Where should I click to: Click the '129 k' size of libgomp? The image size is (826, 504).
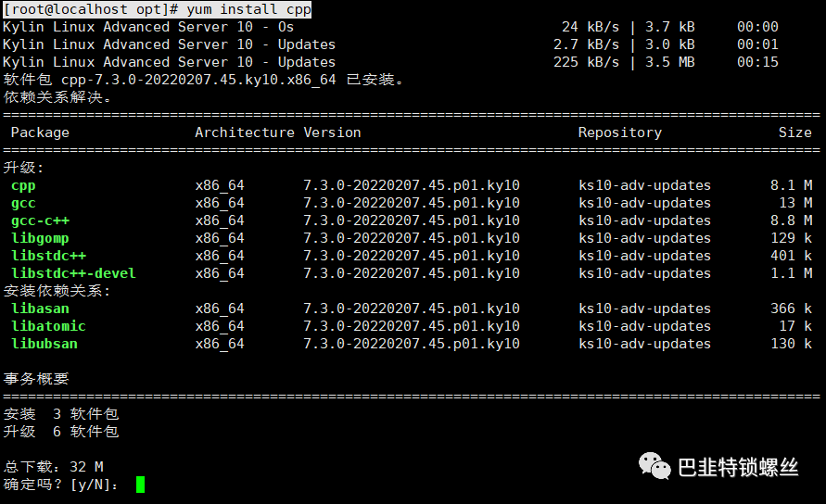791,238
